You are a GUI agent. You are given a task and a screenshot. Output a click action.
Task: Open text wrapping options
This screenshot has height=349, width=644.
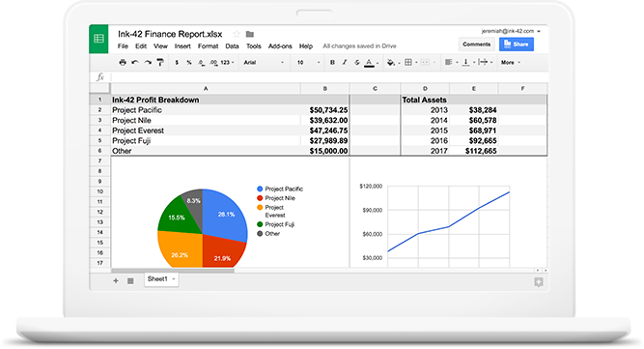pyautogui.click(x=483, y=63)
